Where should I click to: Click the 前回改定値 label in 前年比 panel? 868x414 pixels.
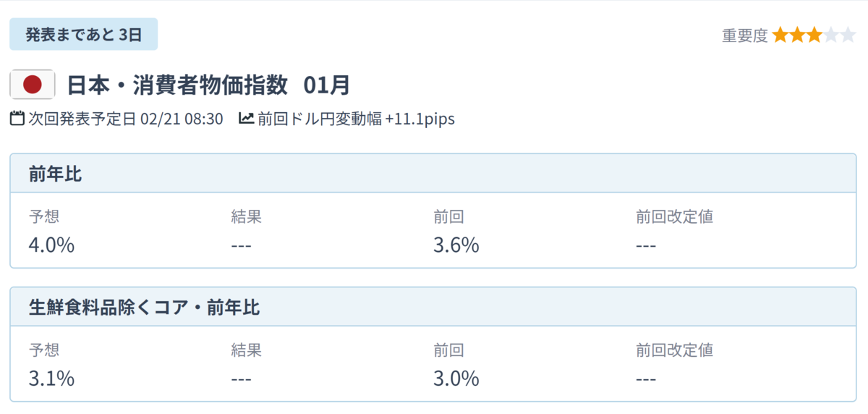674,216
